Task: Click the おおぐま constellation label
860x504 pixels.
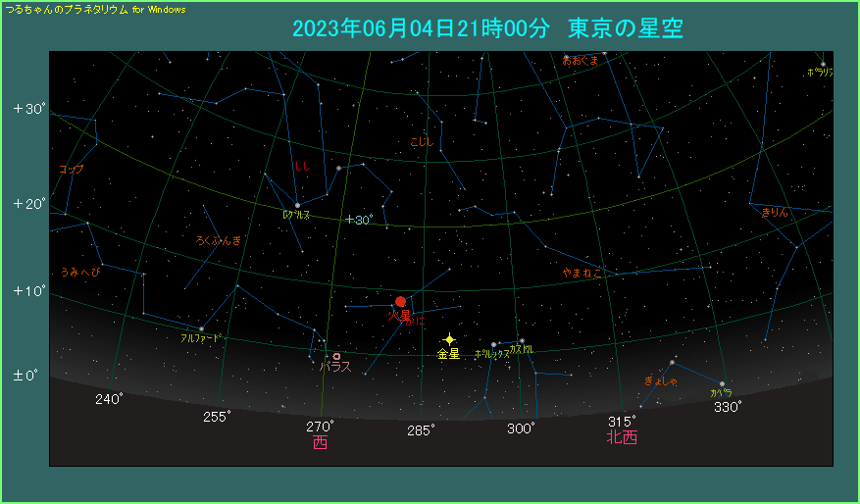Action: click(580, 61)
